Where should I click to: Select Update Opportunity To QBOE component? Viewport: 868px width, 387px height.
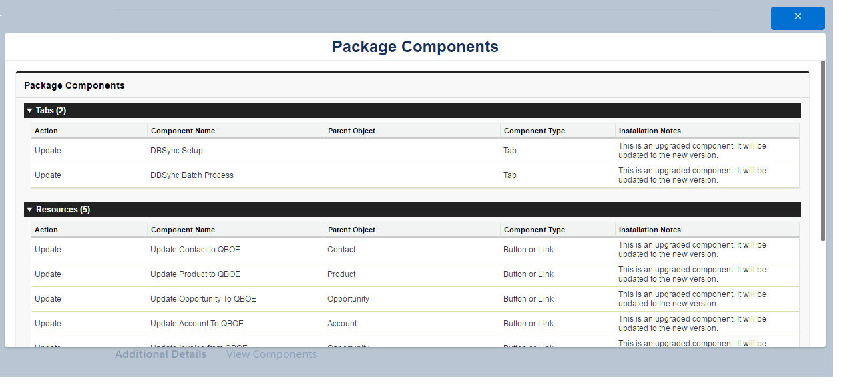[203, 299]
